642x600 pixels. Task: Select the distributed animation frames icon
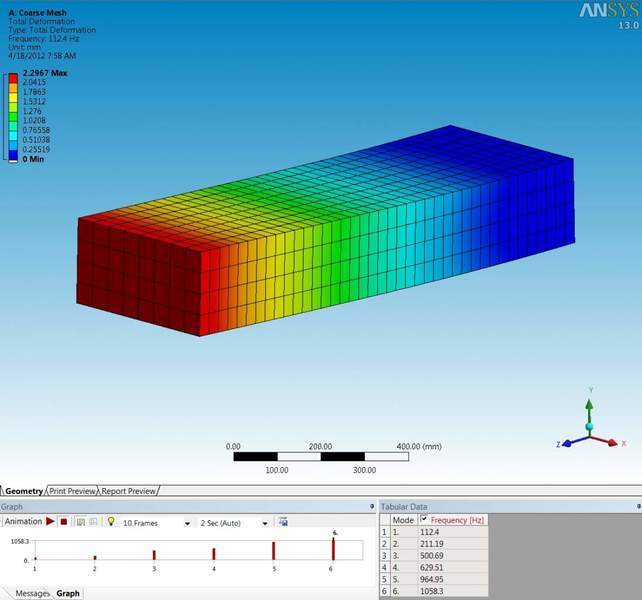click(x=81, y=522)
